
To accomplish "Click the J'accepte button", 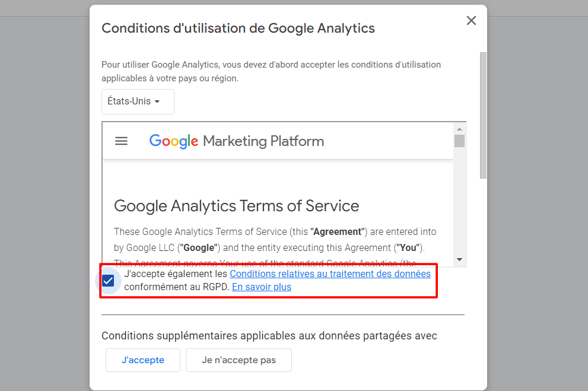I will point(143,360).
